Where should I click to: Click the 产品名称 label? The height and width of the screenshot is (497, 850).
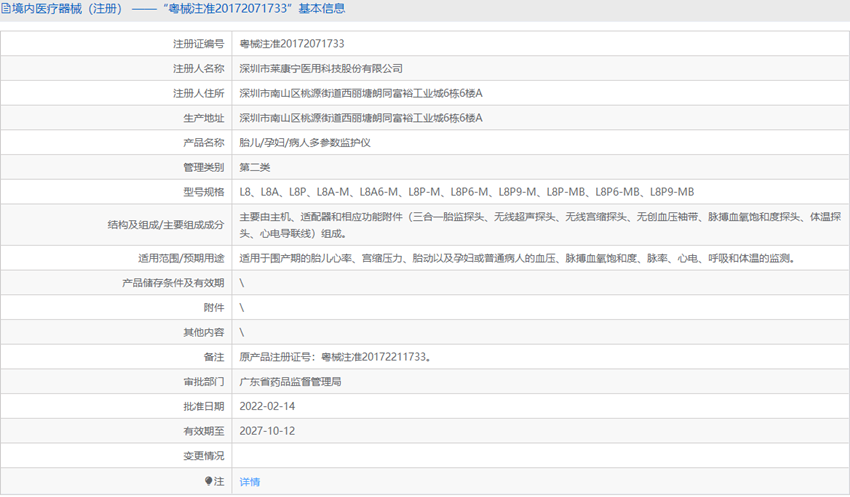(x=204, y=143)
